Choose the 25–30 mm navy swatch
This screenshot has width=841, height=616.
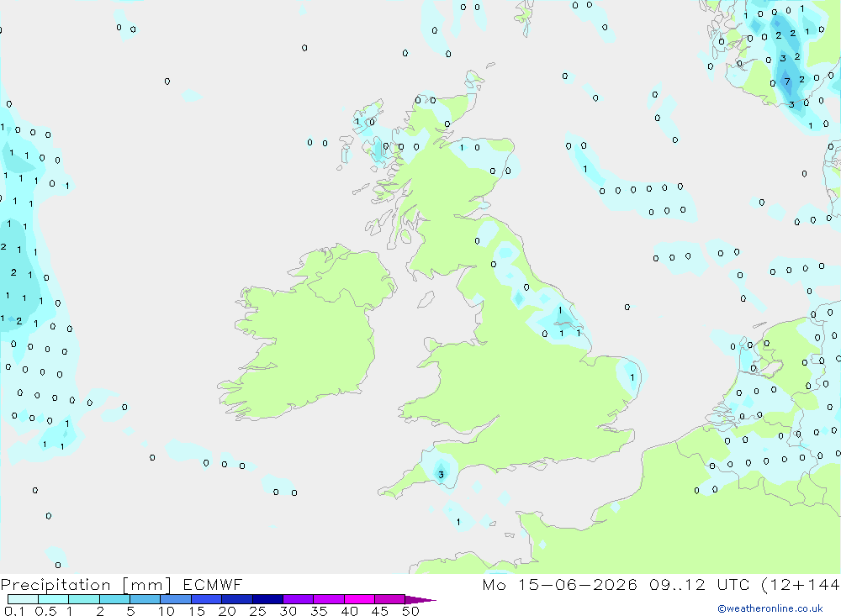click(x=267, y=599)
